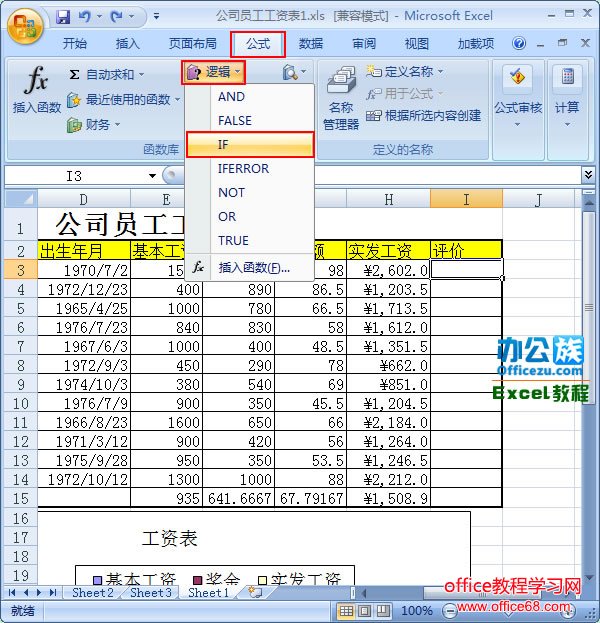Select the Sheet1 tab
Viewport: 600px width, 623px height.
pos(209,592)
